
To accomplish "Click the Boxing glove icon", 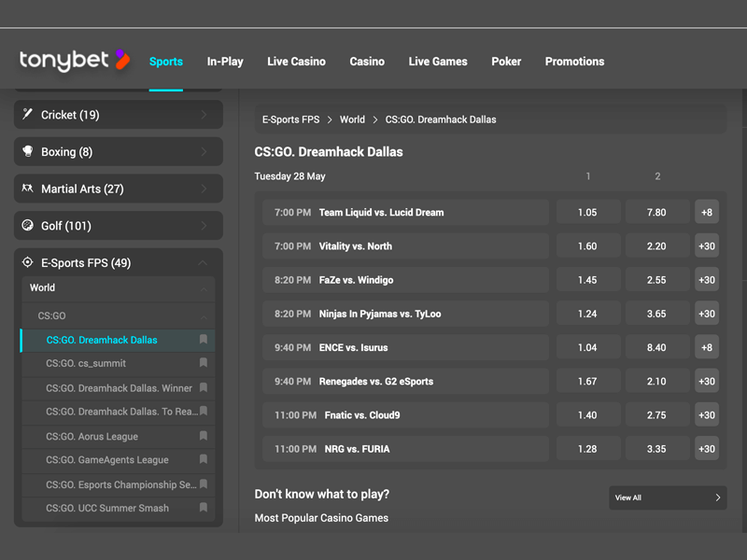I will point(28,151).
